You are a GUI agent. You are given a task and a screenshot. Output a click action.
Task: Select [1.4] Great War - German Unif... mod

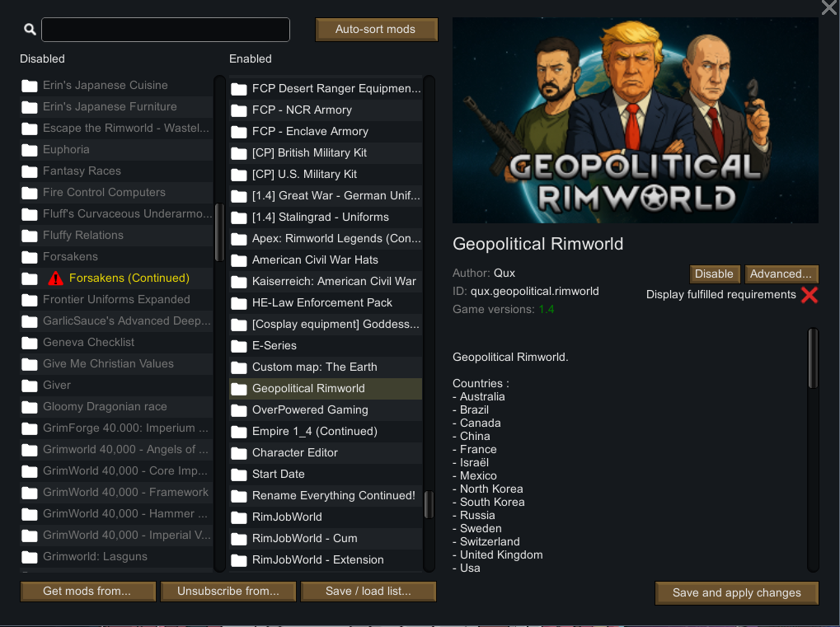coord(326,196)
